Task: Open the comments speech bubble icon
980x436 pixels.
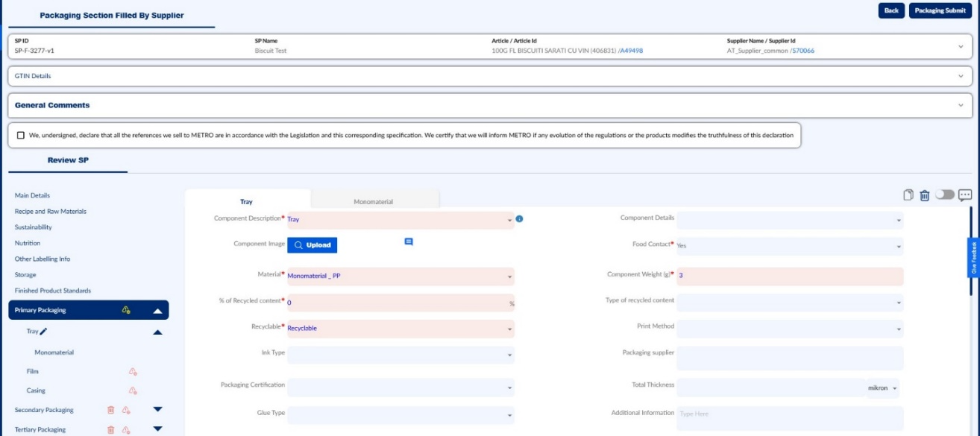Action: click(965, 195)
